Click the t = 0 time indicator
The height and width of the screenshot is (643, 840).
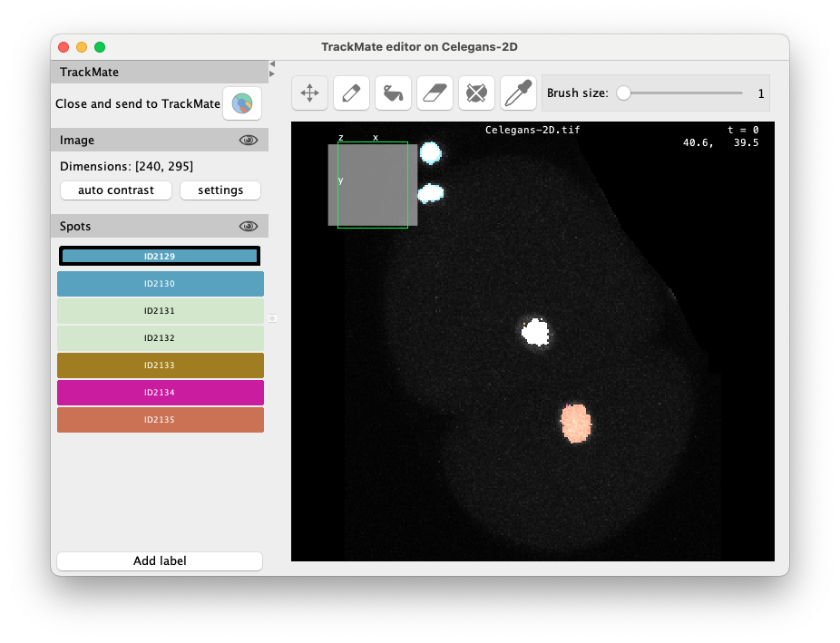[743, 130]
